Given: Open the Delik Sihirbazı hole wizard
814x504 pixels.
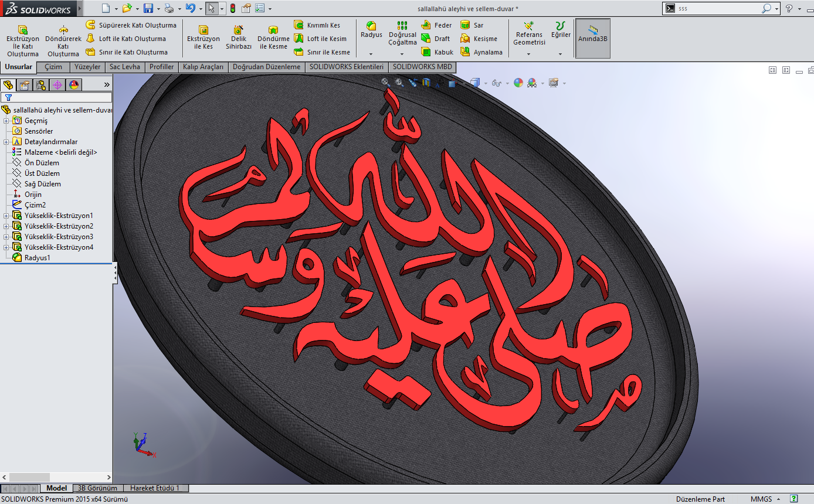Looking at the screenshot, I should (239, 38).
